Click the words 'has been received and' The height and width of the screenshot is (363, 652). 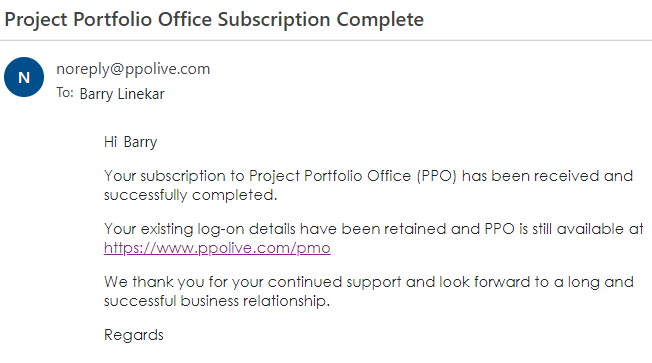point(547,176)
